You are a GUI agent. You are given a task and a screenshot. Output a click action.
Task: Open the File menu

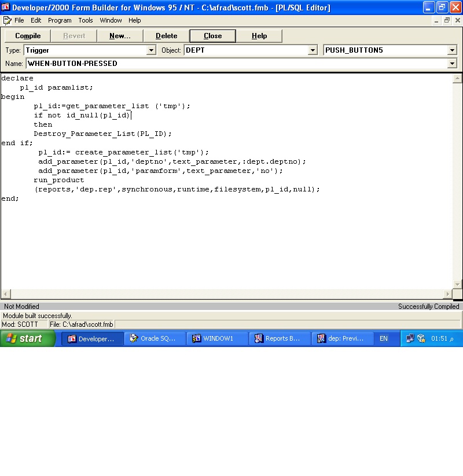coord(19,20)
